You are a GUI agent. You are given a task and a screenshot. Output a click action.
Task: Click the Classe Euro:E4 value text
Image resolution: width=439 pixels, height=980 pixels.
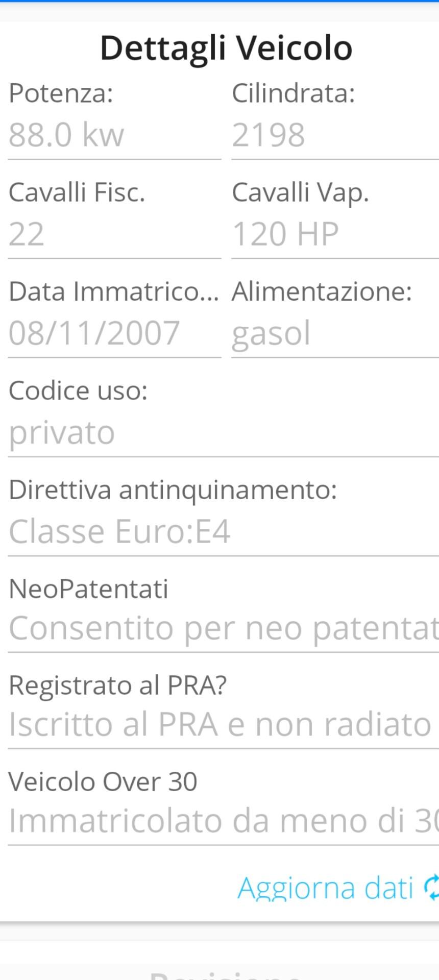120,531
